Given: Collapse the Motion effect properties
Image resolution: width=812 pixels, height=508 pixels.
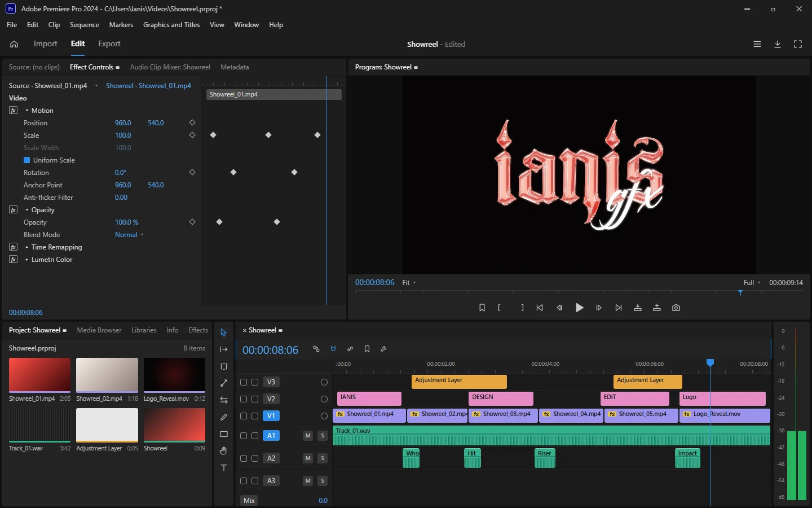Looking at the screenshot, I should [27, 111].
